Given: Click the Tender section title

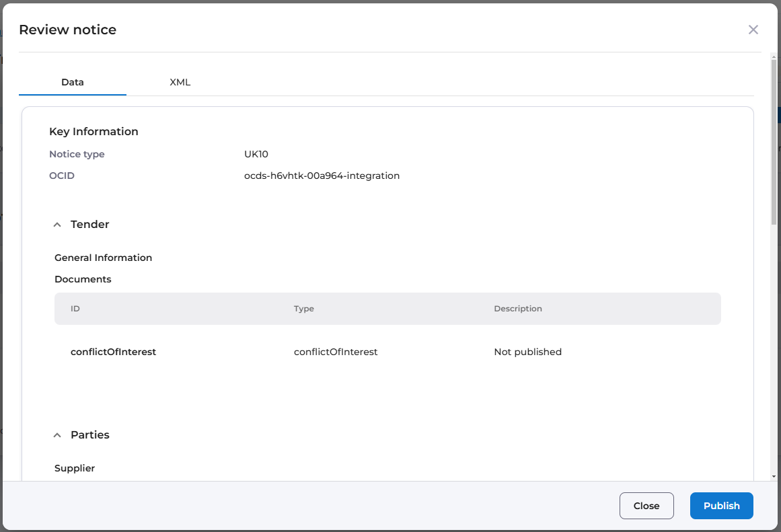Looking at the screenshot, I should click(90, 225).
